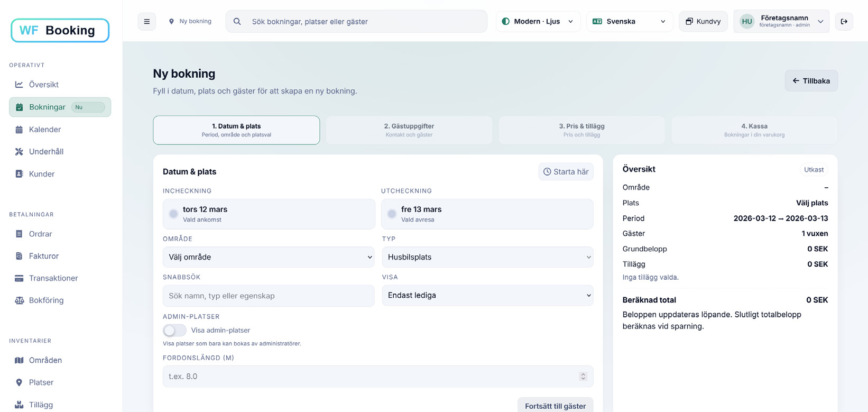The height and width of the screenshot is (412, 868).
Task: Switch to the 4. Kassa step tab
Action: pos(754,130)
